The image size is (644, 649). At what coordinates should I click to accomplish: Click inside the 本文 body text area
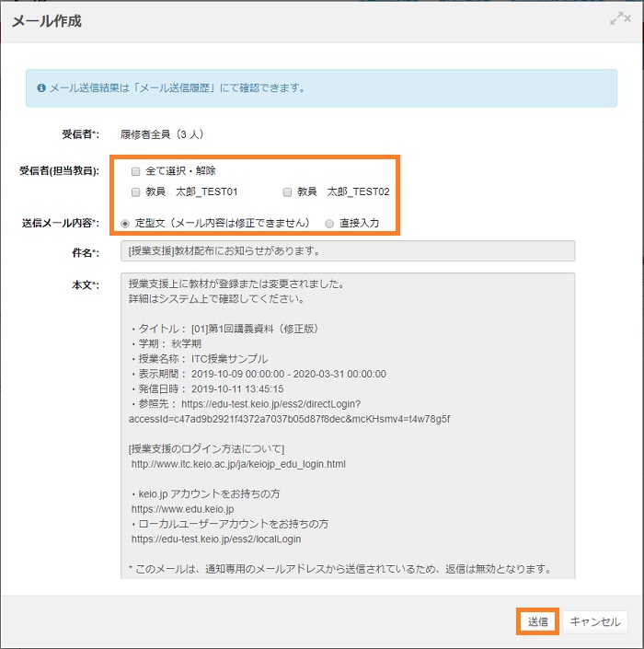coord(347,423)
